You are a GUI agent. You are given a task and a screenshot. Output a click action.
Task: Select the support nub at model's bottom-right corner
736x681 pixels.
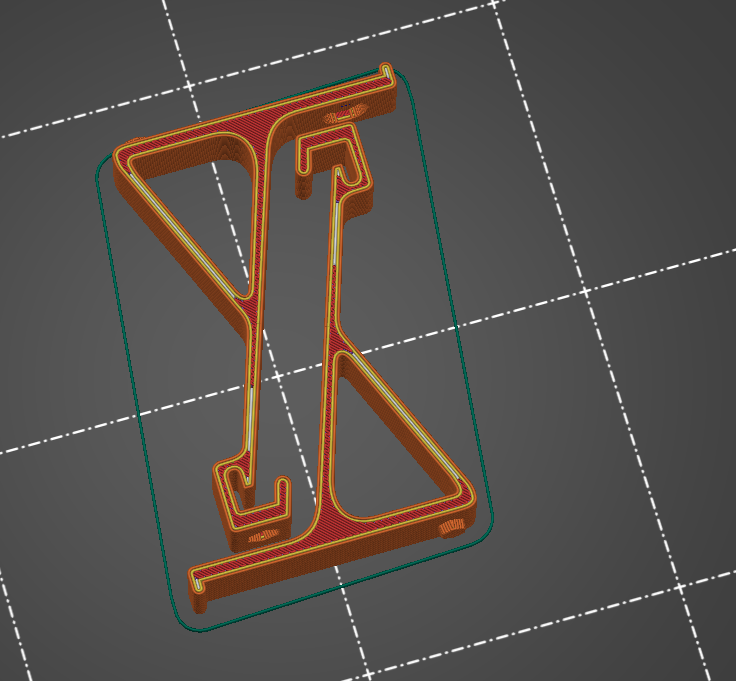(452, 529)
